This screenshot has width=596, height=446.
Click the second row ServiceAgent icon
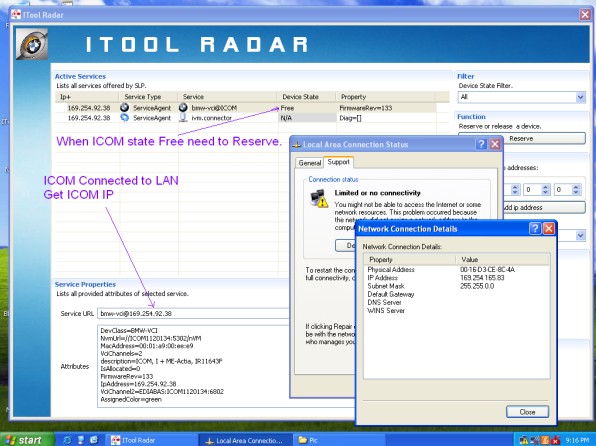coord(125,118)
